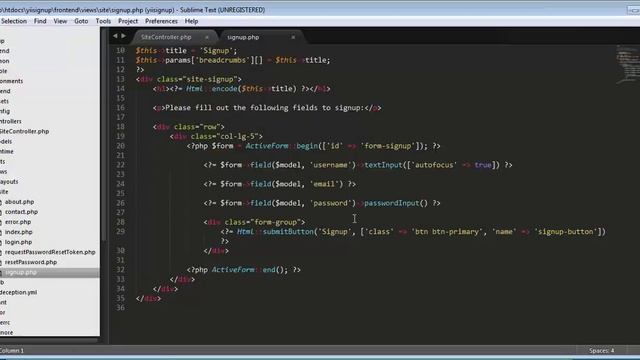Screen dimensions: 640x360
Task: Switch to the signup.php tab
Action: (x=243, y=37)
